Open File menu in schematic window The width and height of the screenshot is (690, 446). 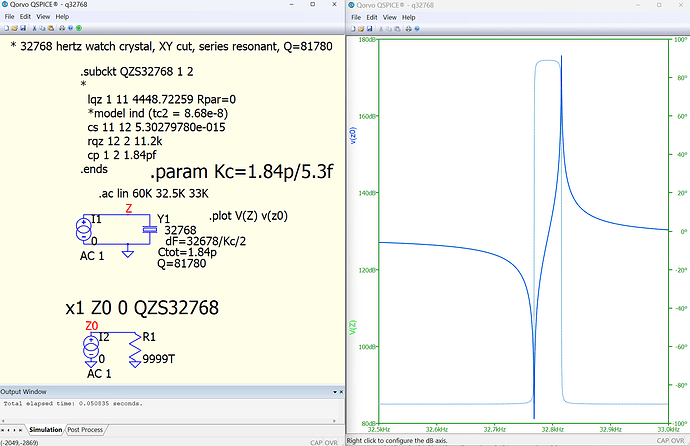(x=9, y=17)
